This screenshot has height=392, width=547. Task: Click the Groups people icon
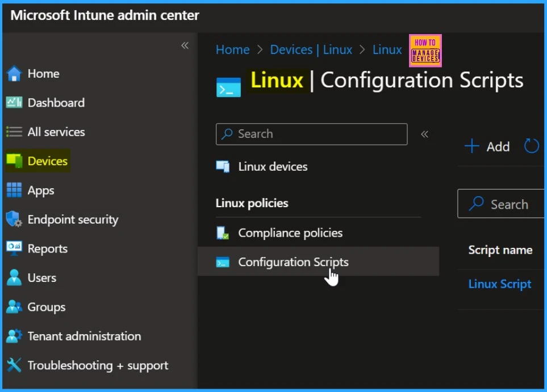coord(14,307)
